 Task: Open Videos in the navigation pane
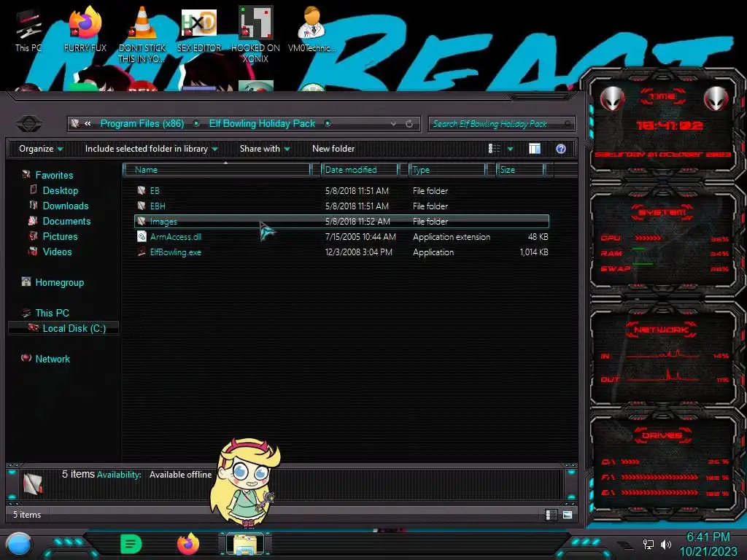[x=57, y=252]
